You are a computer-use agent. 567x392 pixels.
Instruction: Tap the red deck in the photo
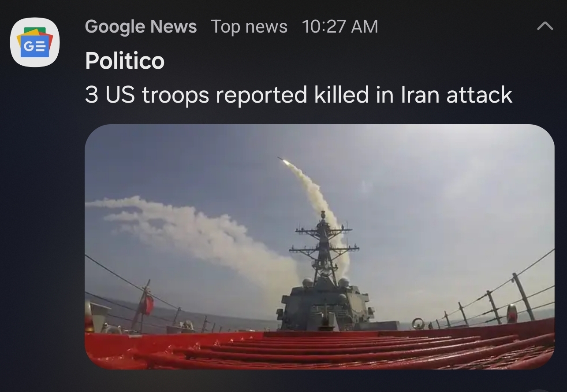click(x=320, y=348)
